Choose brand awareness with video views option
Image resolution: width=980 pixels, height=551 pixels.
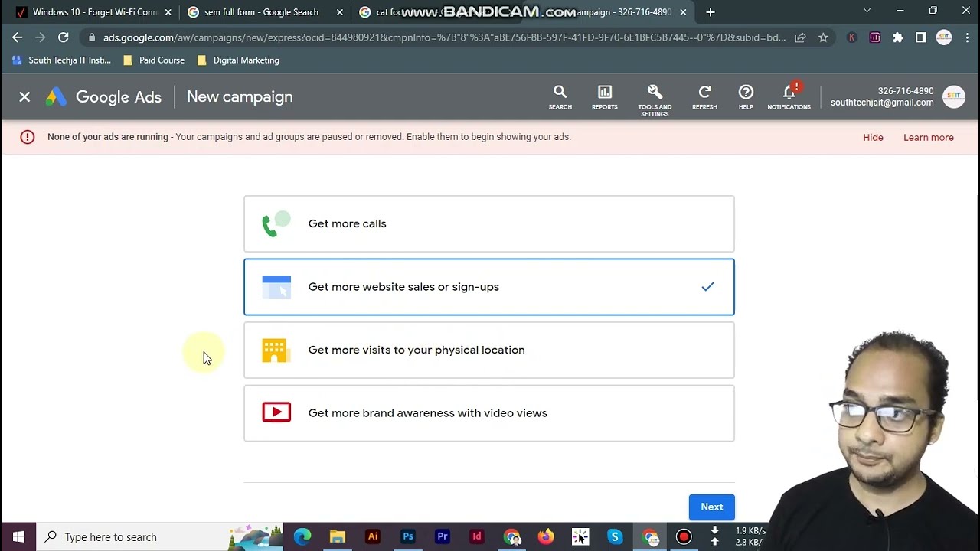(488, 413)
